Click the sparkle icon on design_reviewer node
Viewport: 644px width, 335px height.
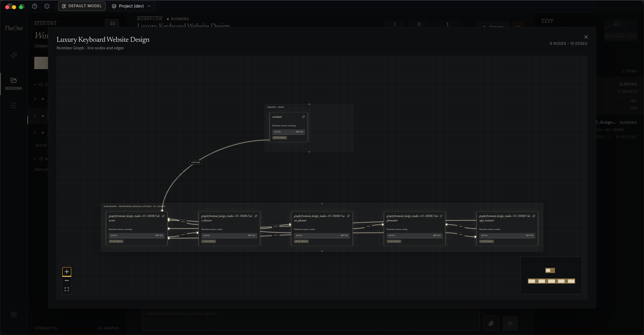[533, 216]
